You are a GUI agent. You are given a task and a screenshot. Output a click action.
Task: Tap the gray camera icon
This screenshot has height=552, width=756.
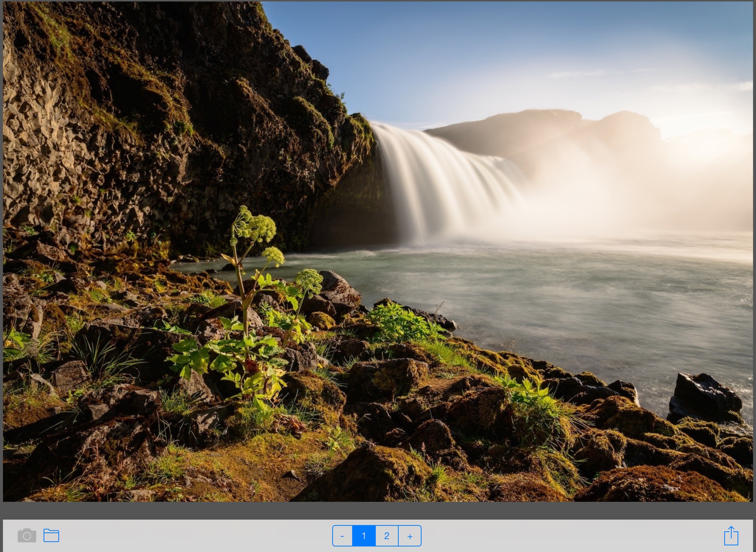27,535
